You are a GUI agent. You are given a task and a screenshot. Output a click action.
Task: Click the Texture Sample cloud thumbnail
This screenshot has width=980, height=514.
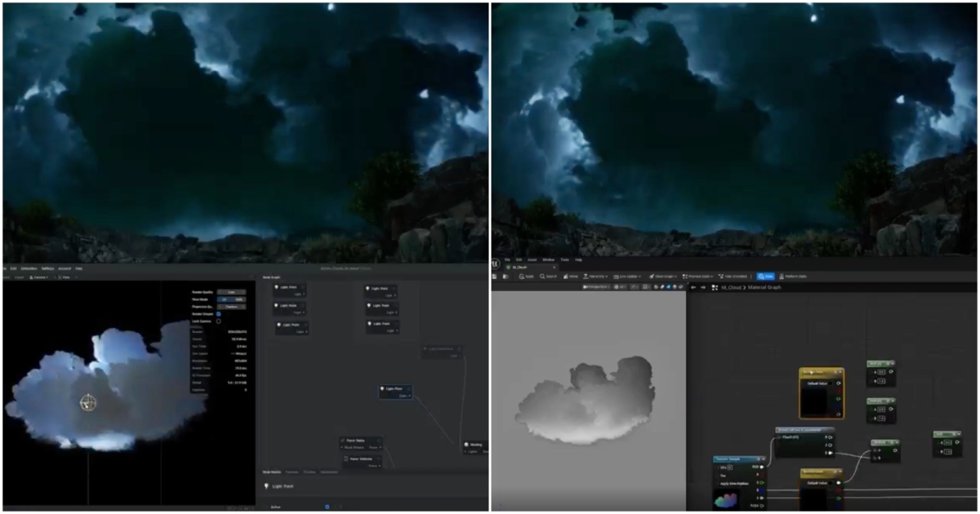click(x=725, y=500)
